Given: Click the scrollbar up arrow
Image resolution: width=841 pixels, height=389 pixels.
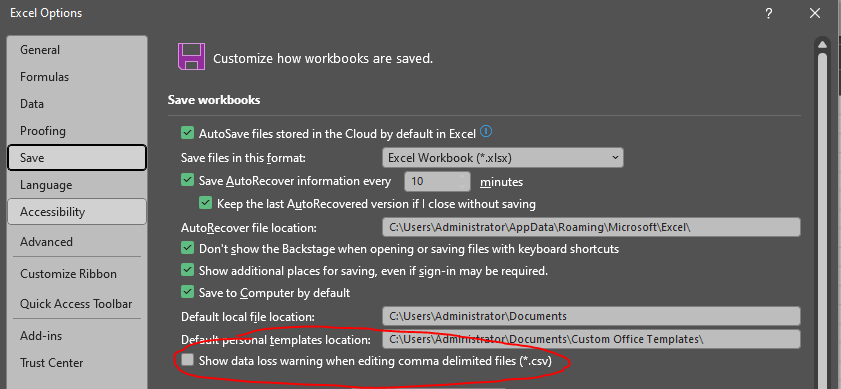Looking at the screenshot, I should point(822,45).
